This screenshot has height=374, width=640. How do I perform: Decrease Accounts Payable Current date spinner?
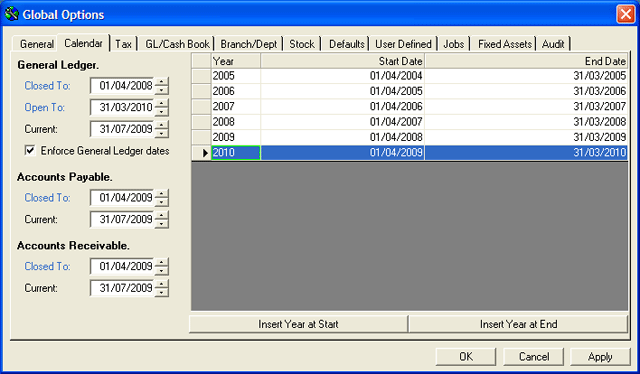pos(162,223)
